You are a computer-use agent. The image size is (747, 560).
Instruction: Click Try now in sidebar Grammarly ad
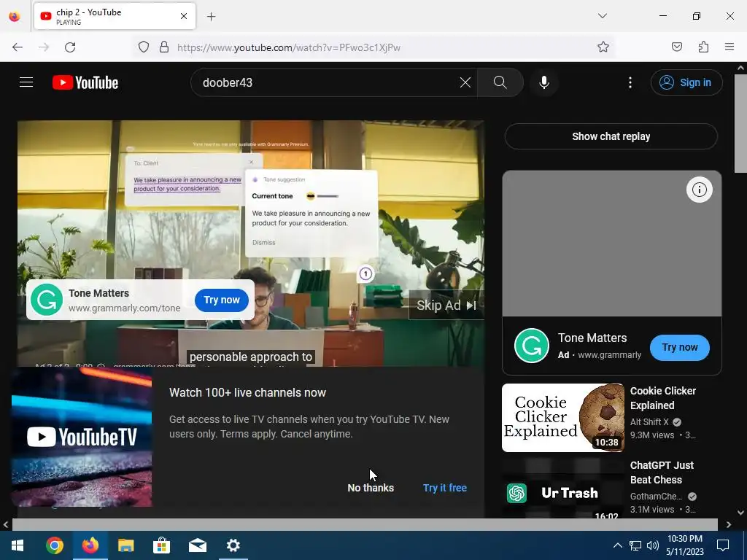coord(680,347)
